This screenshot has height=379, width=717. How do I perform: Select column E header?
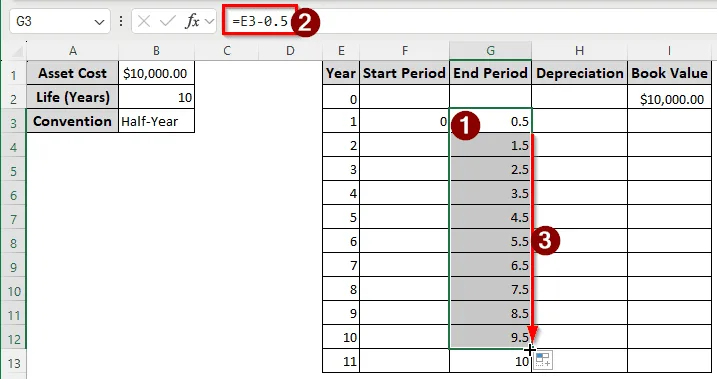coord(341,51)
